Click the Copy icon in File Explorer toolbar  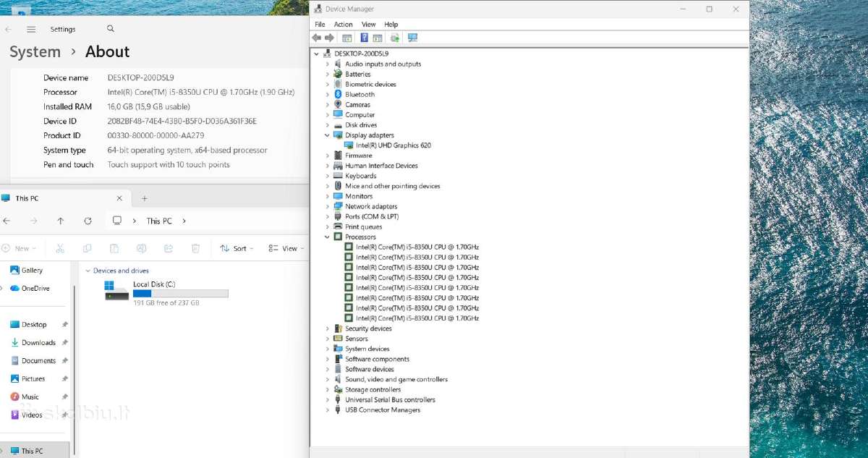87,248
